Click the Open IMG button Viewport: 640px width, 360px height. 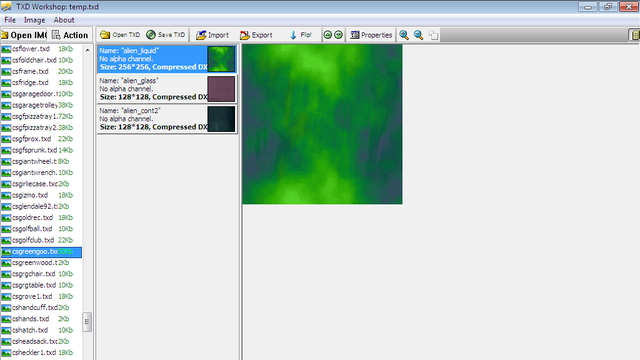point(24,35)
